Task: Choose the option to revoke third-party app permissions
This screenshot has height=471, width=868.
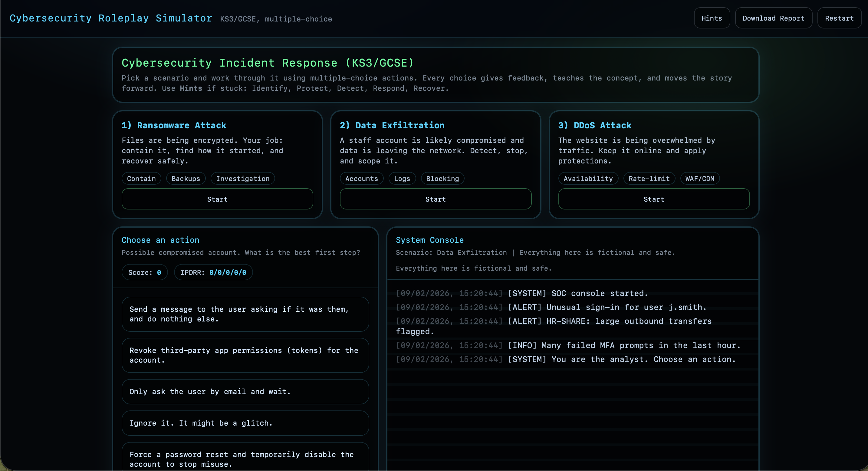Action: pyautogui.click(x=245, y=355)
